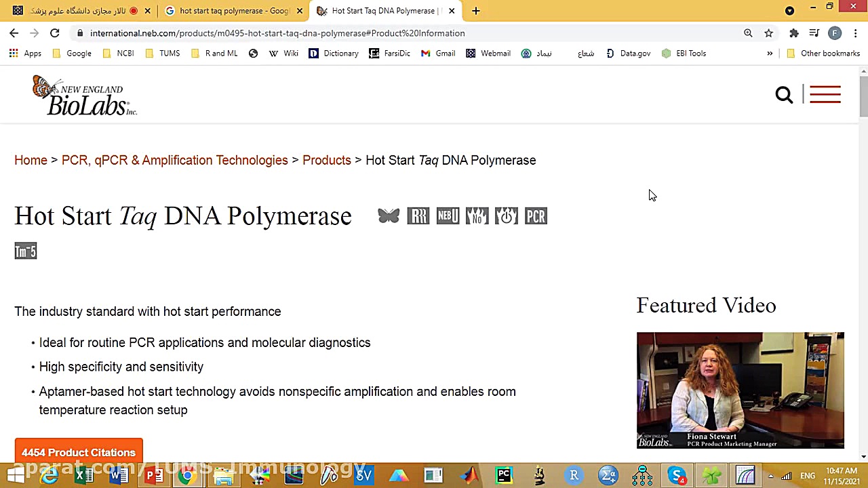Screen dimensions: 868x488
Task: Open a new browser tab
Action: click(x=476, y=11)
